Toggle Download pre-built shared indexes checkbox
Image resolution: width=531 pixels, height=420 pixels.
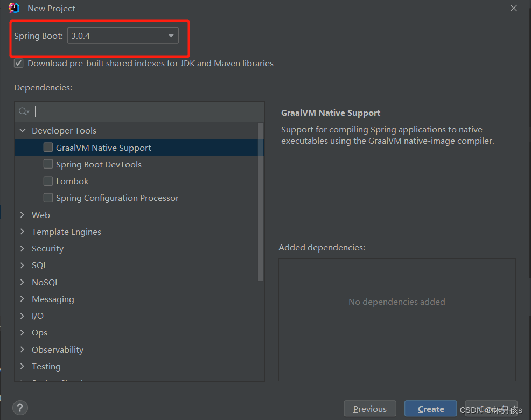click(19, 64)
